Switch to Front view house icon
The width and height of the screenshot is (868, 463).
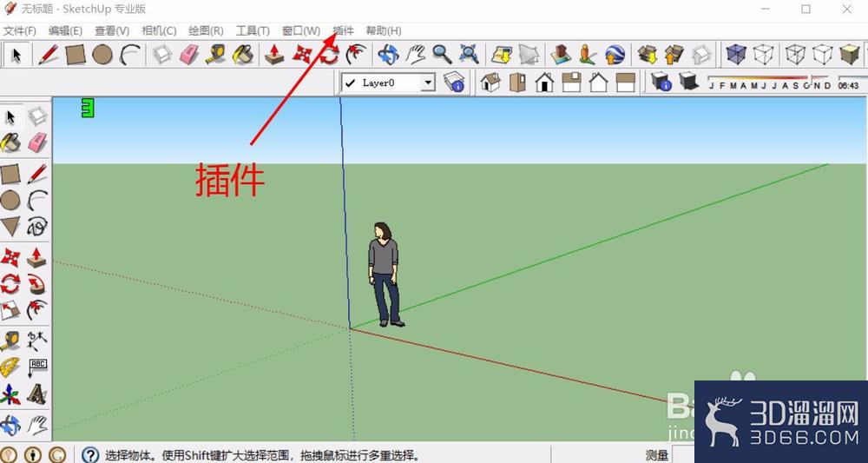click(x=545, y=82)
